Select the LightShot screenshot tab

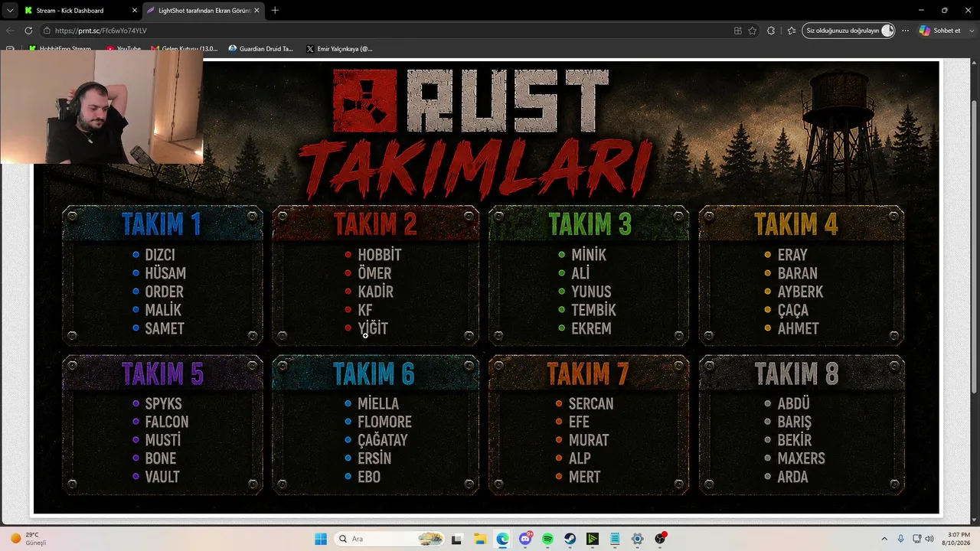[203, 11]
